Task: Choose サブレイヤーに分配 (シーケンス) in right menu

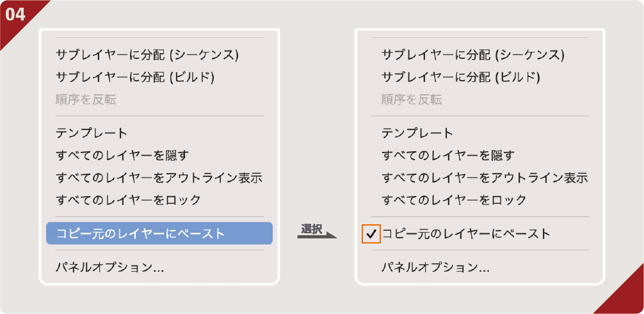Action: tap(473, 54)
